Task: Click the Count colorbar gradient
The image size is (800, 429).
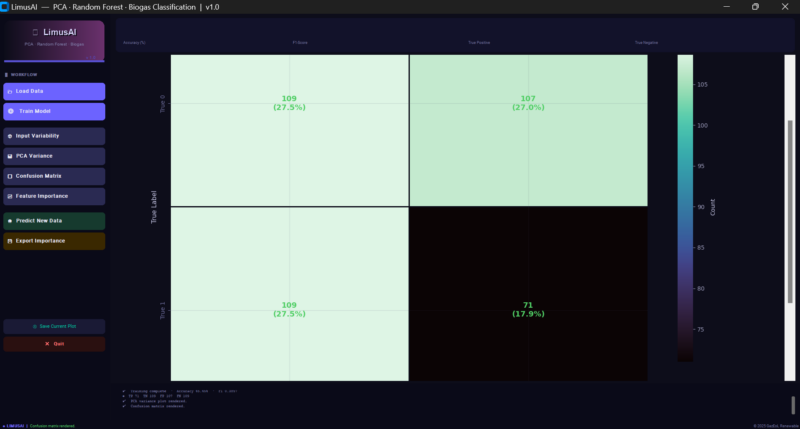Action: tap(685, 208)
